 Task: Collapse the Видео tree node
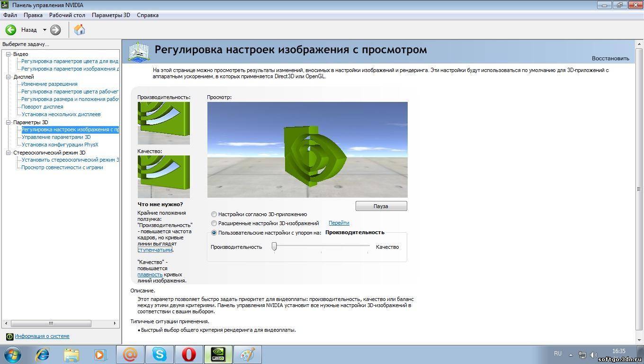pyautogui.click(x=8, y=54)
